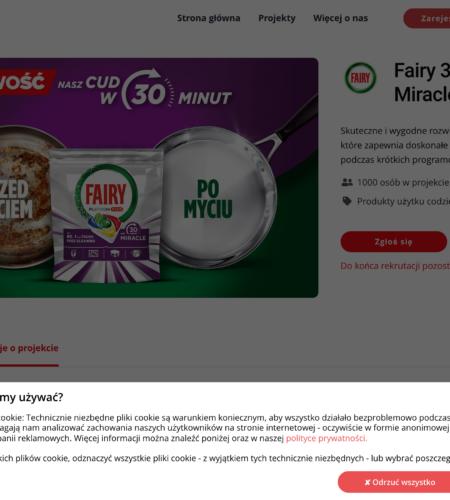Click the Produkty użytku codziennego category text
This screenshot has height=500, width=450.
click(x=404, y=201)
